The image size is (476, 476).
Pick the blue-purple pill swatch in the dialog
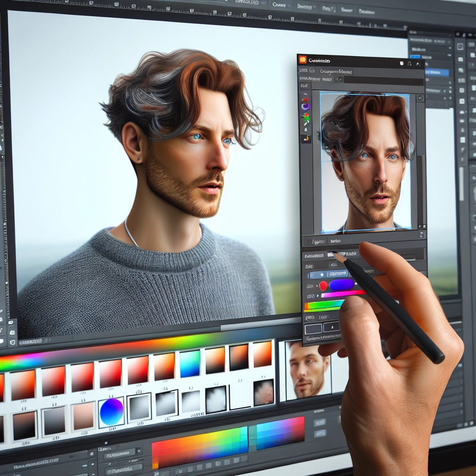[x=341, y=285]
